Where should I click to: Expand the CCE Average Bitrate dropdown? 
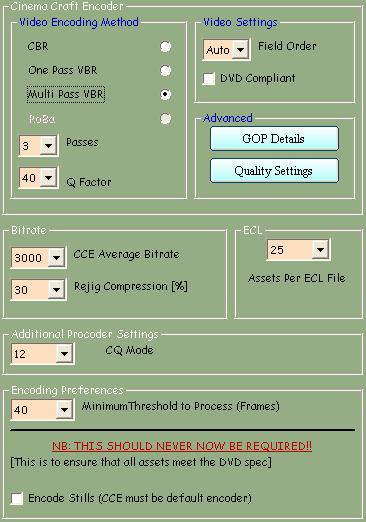[x=57, y=258]
